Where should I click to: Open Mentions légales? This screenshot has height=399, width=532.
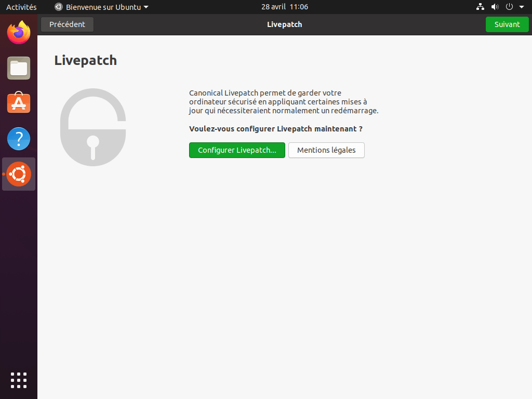coord(326,150)
